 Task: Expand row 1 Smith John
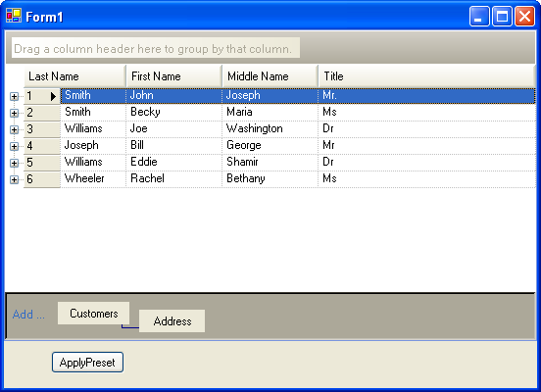click(x=14, y=96)
